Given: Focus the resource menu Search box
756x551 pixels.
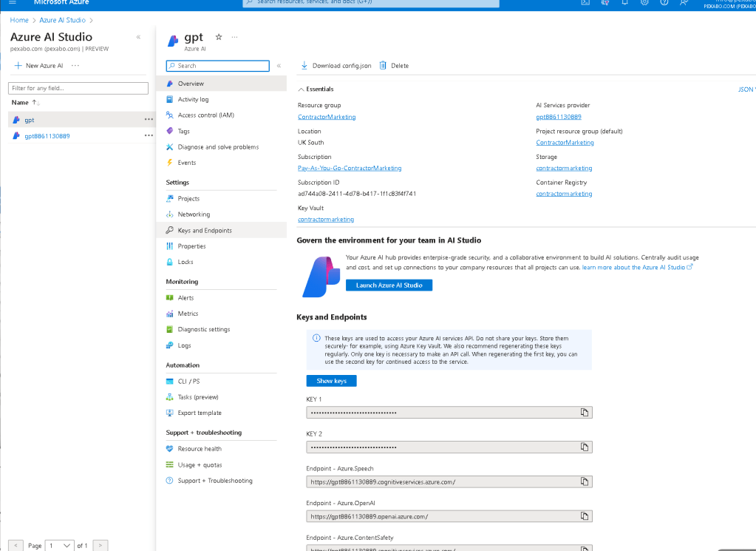Looking at the screenshot, I should [217, 66].
